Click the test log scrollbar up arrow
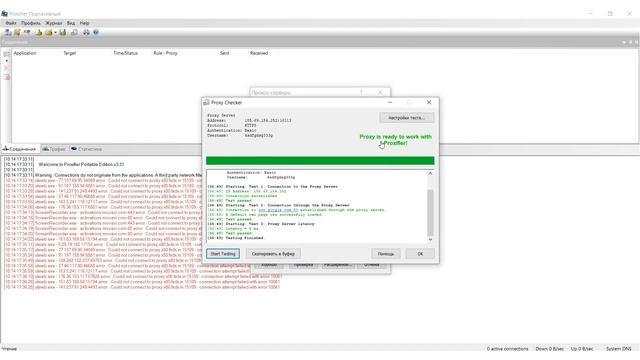 (x=430, y=173)
